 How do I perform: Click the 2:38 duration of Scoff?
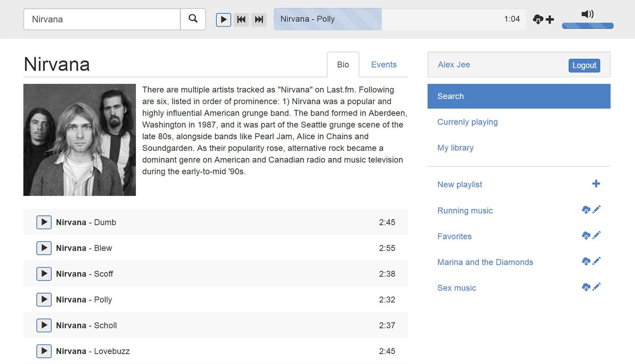point(387,274)
